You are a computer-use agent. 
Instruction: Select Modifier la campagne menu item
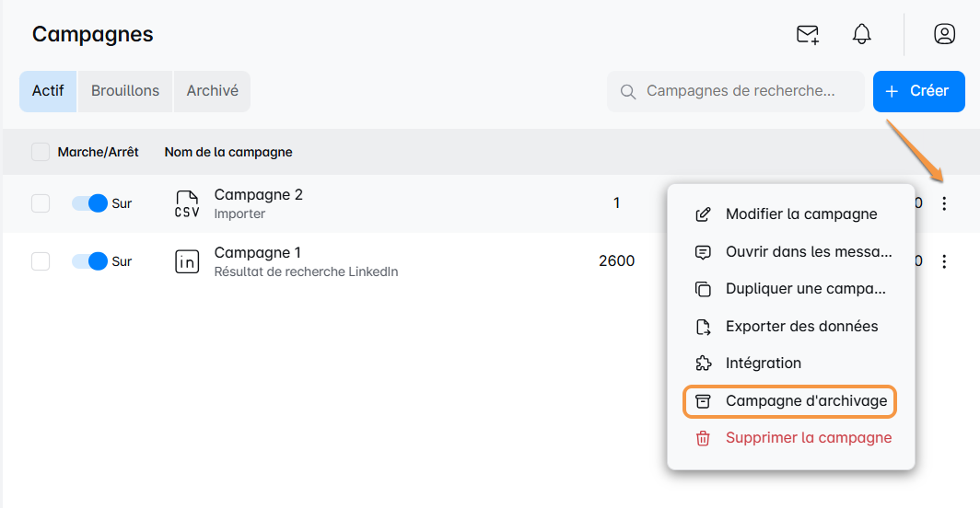click(800, 214)
